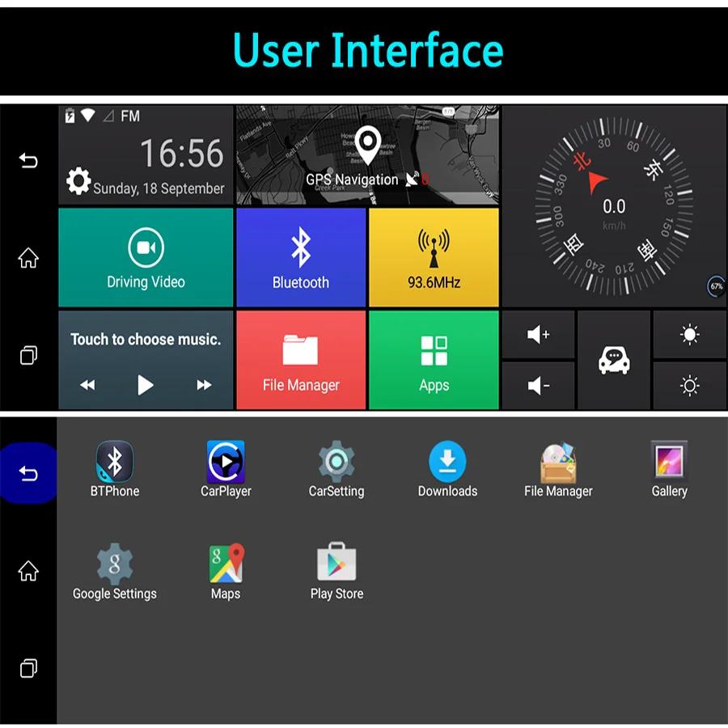Screen dimensions: 728x728
Task: Launch the Maps app
Action: click(x=226, y=572)
